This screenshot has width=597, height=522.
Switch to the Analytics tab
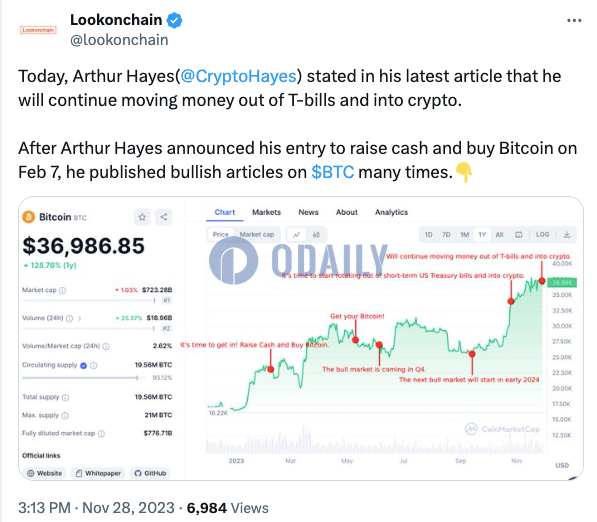(391, 212)
